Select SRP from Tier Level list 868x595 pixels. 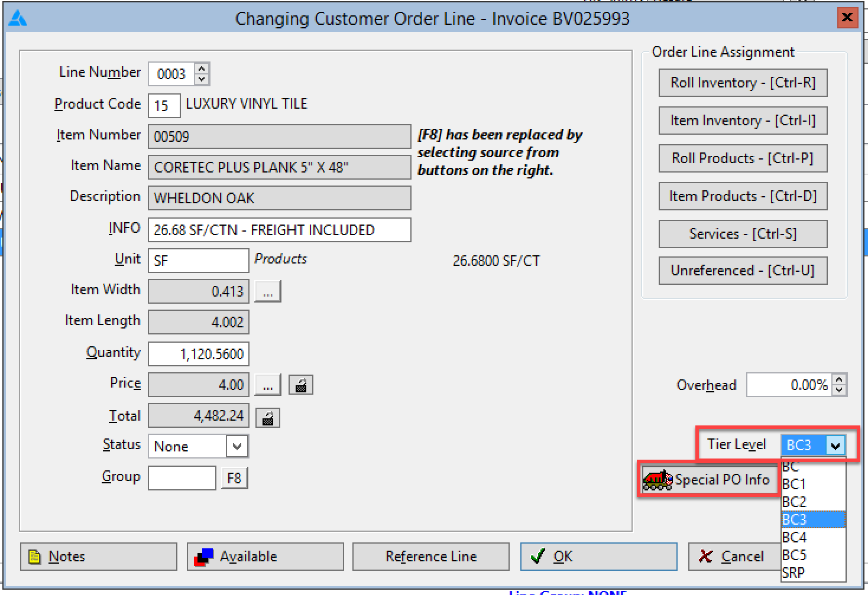(x=813, y=573)
